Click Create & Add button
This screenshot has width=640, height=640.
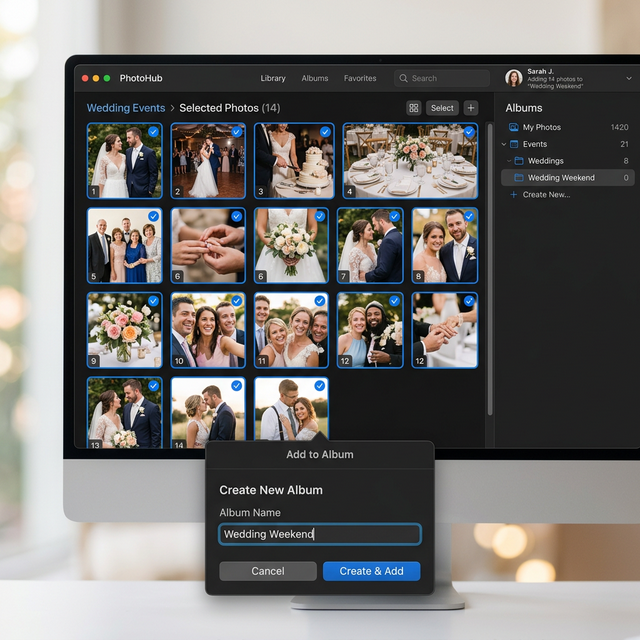coord(371,571)
